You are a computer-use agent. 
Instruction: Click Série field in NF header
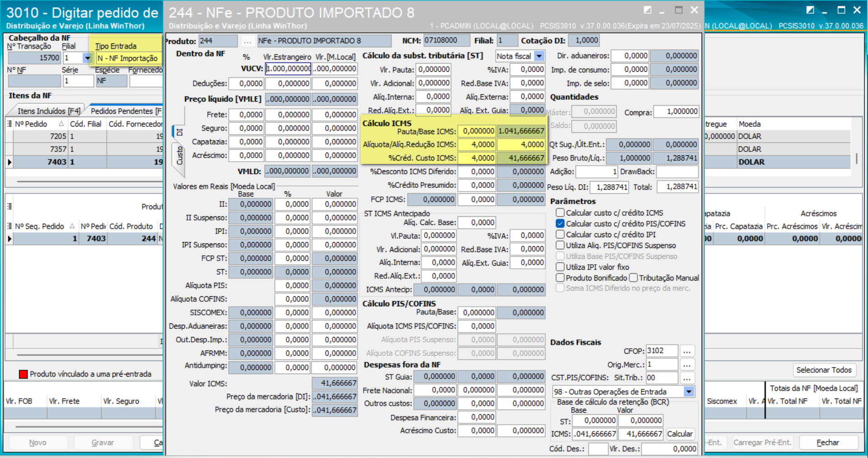78,81
